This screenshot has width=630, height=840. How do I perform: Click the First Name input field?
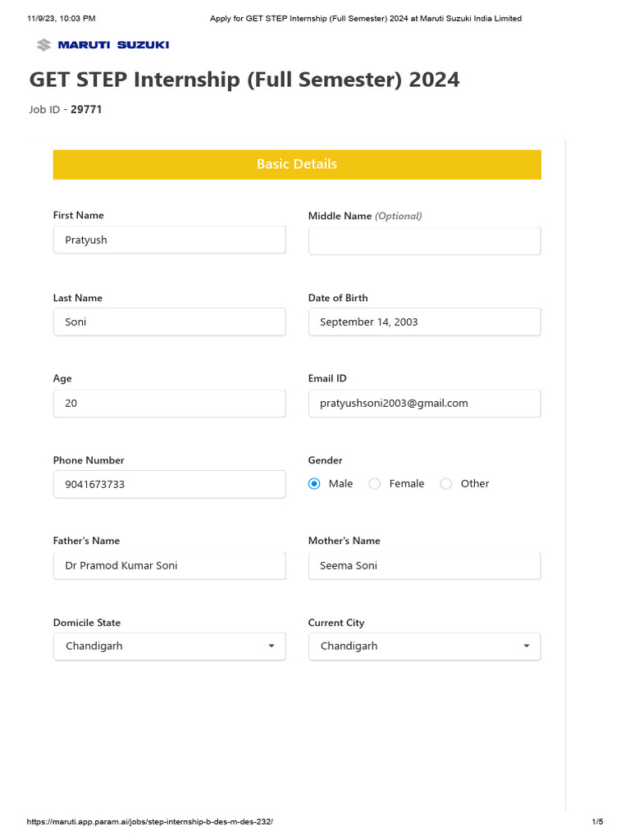[169, 240]
